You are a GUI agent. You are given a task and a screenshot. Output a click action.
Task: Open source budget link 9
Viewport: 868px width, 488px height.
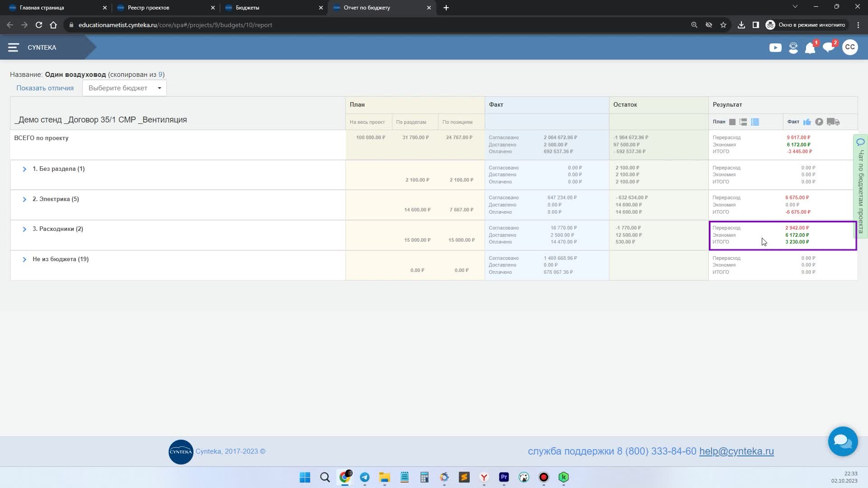click(x=160, y=75)
